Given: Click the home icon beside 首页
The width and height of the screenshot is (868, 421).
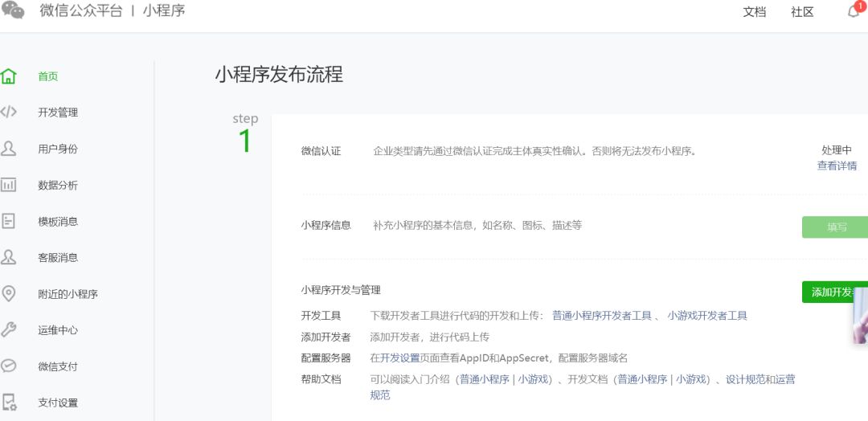Looking at the screenshot, I should (x=8, y=76).
